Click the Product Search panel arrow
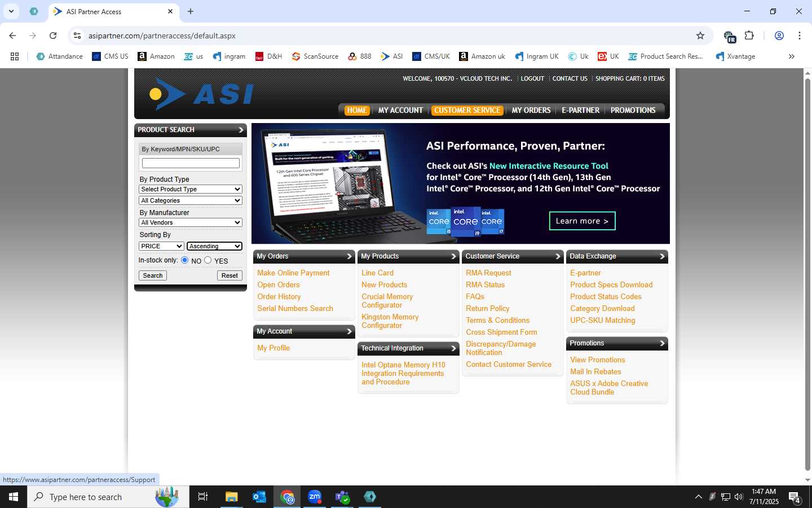812x508 pixels. 241,130
